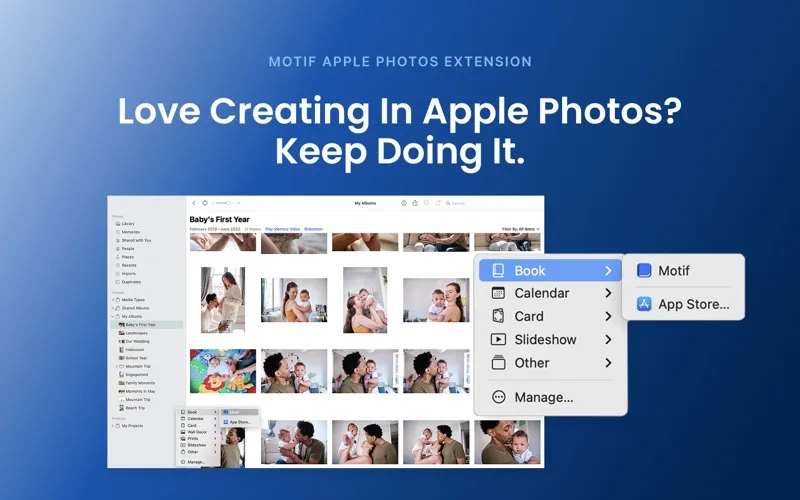The image size is (800, 500).
Task: Click the Manage… ellipsis icon in large menu
Action: click(x=498, y=397)
